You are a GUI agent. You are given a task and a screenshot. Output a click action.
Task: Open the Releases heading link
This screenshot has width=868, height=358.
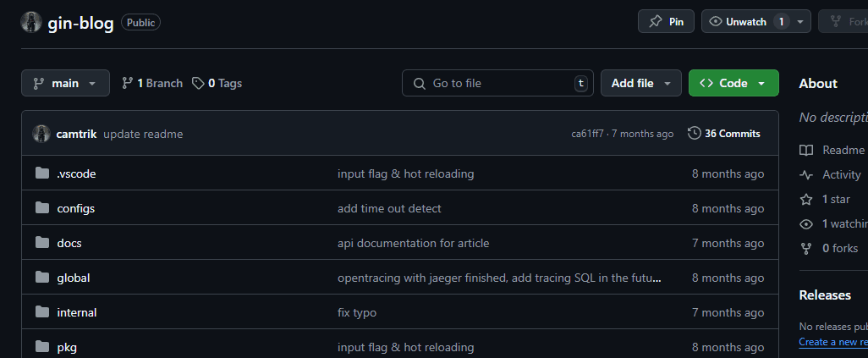pos(825,295)
